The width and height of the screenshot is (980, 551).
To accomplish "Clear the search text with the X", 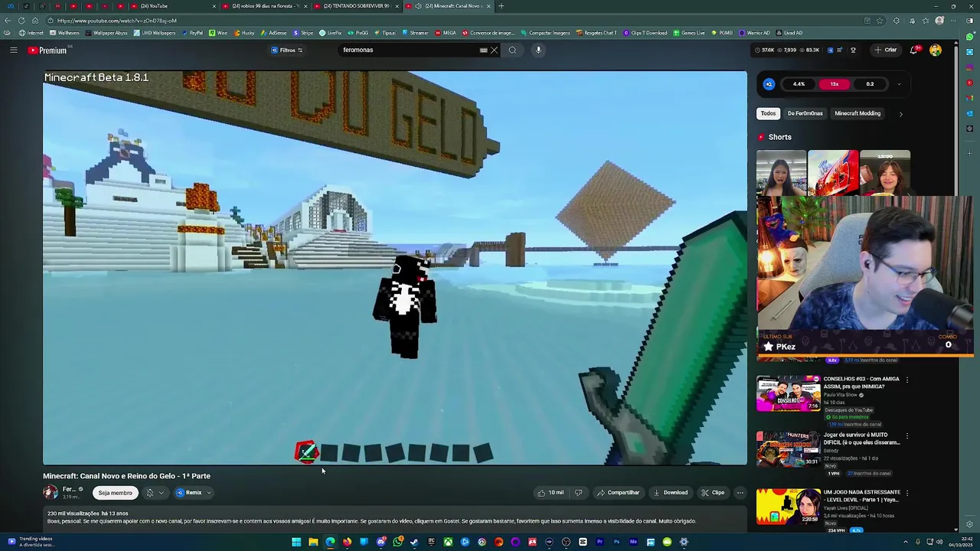I will pyautogui.click(x=494, y=51).
